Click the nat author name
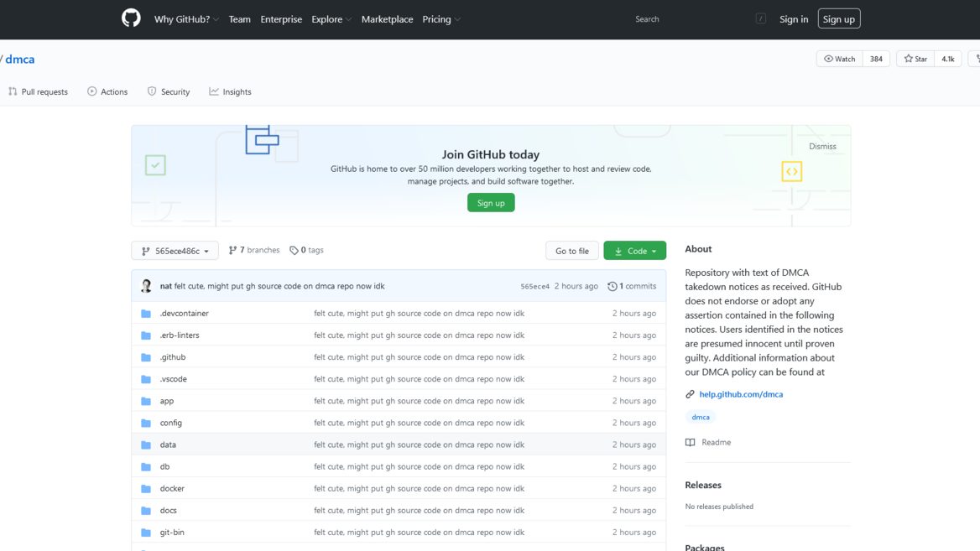 click(165, 286)
